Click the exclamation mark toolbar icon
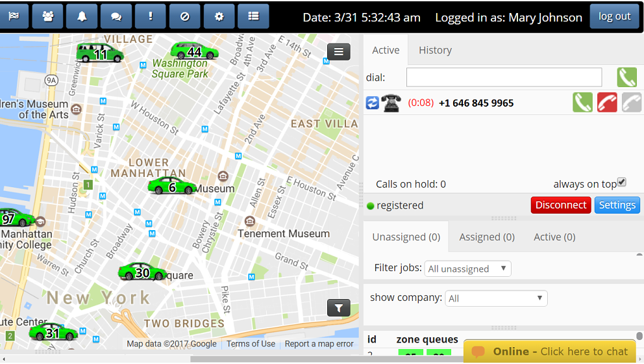 (151, 16)
